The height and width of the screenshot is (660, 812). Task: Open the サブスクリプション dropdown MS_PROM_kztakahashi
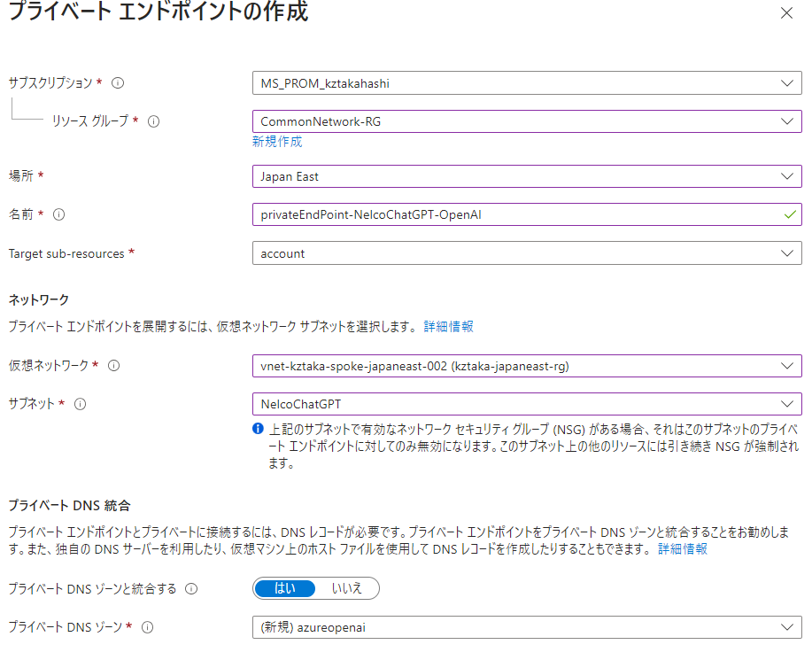(527, 83)
